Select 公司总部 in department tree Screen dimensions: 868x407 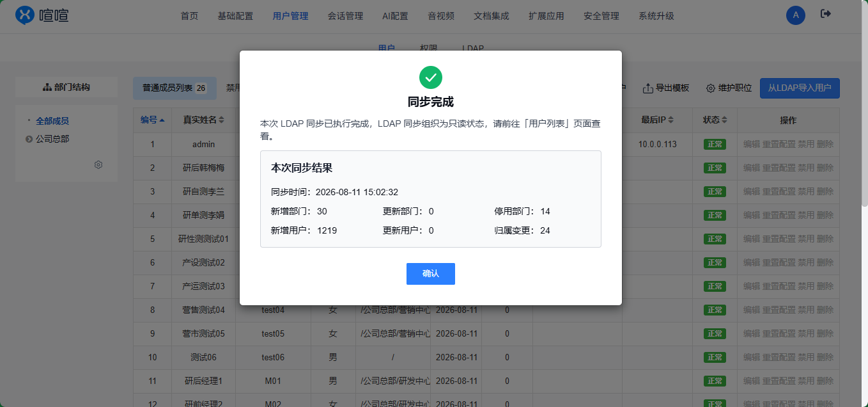pyautogui.click(x=52, y=139)
